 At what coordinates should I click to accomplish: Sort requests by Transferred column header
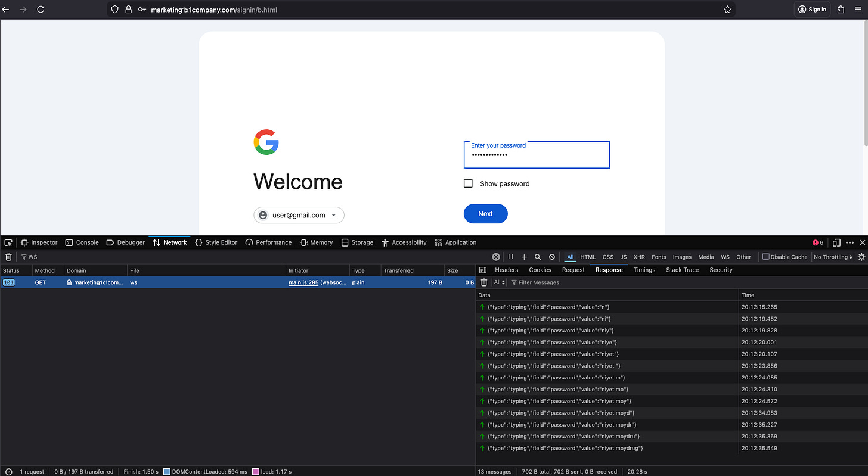pyautogui.click(x=413, y=270)
